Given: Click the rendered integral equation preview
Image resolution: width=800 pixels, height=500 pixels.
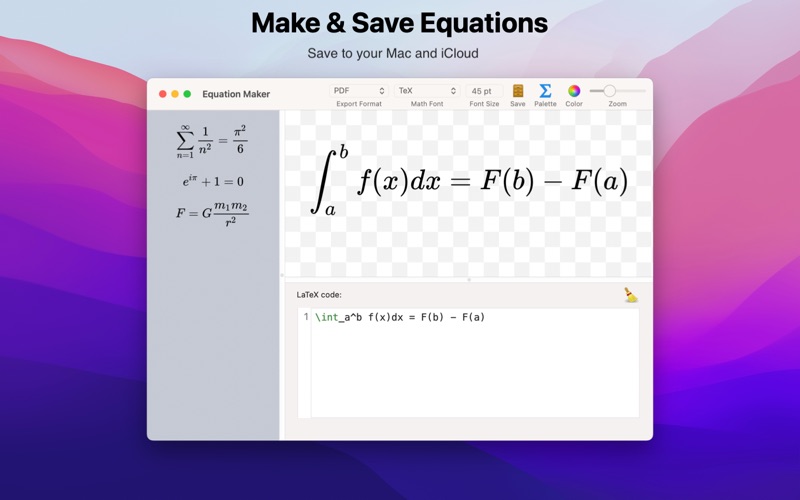Looking at the screenshot, I should (x=469, y=181).
